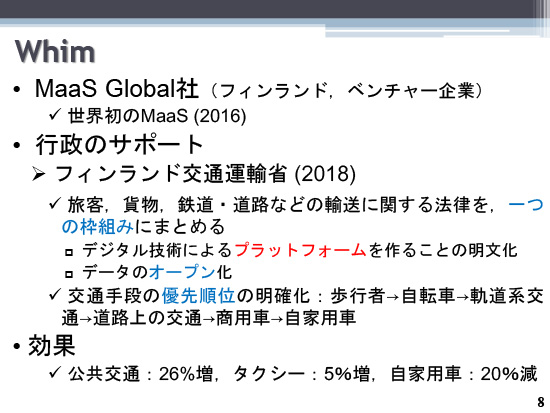Screen dimensions: 550x413
Task: Click the red text "プラットフォーム"
Action: 300,250
